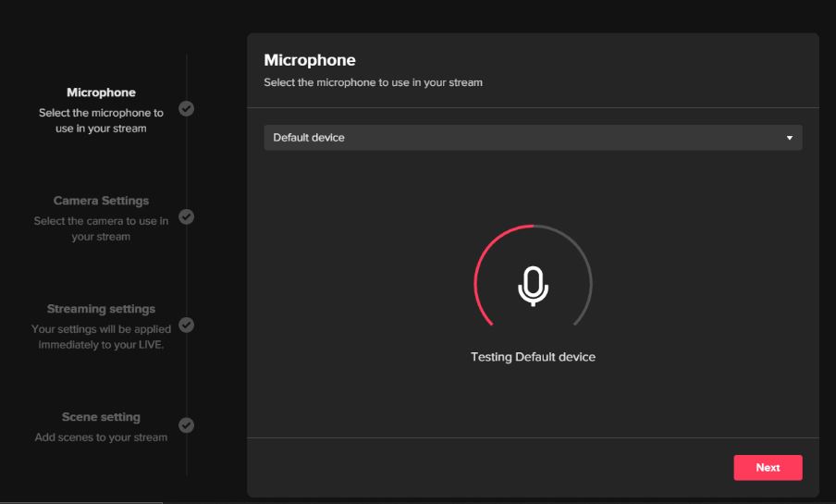Click the checkmark icon beside Camera Settings

point(186,217)
